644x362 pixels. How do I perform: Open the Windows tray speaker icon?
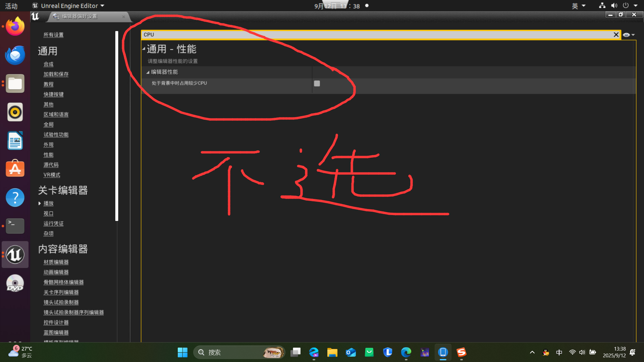pyautogui.click(x=582, y=352)
